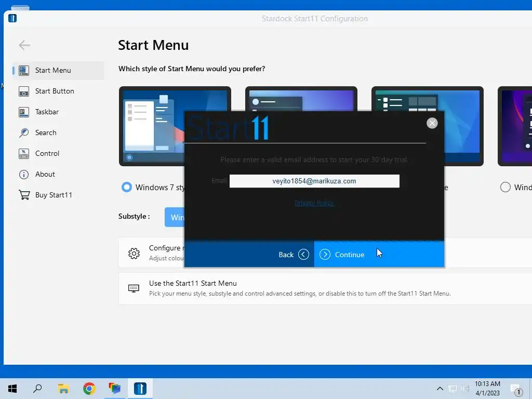
Task: Click the Taskbar sidebar icon
Action: pos(24,112)
